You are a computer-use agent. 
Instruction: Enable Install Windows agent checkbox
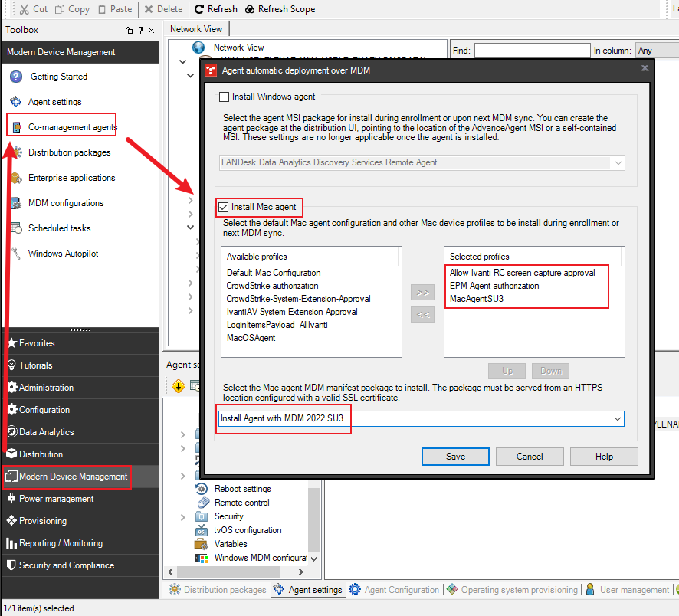[225, 97]
